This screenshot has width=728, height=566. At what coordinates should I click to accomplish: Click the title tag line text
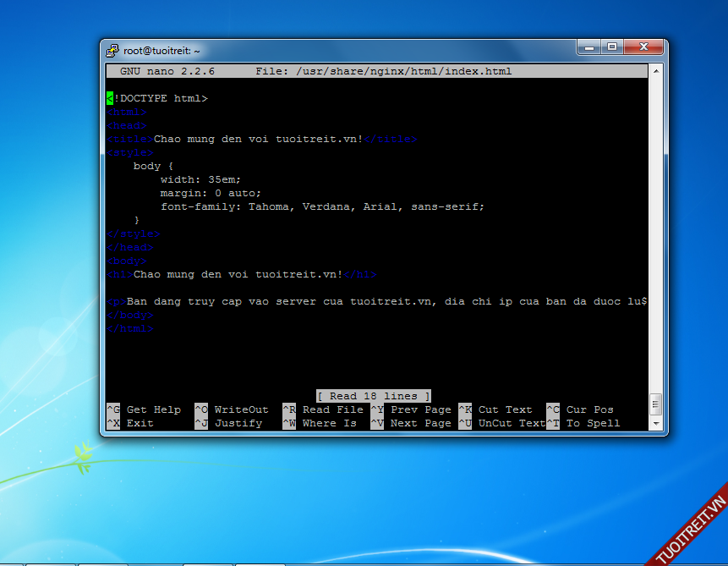[x=262, y=139]
